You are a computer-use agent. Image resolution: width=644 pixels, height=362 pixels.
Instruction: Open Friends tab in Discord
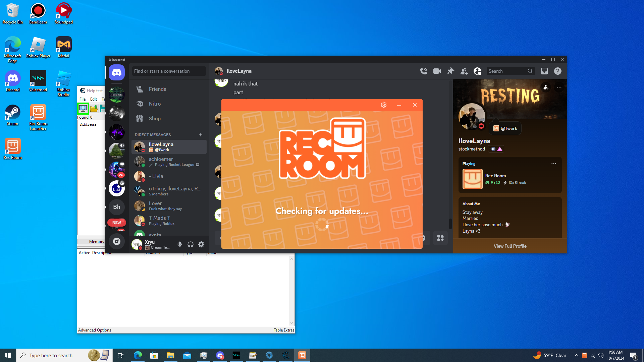[157, 89]
